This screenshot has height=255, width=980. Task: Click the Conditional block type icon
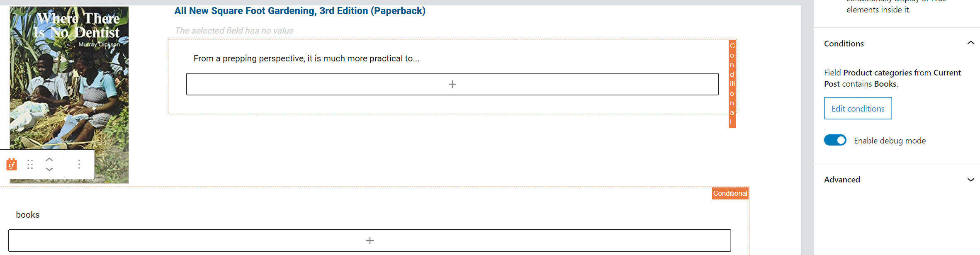tap(12, 164)
